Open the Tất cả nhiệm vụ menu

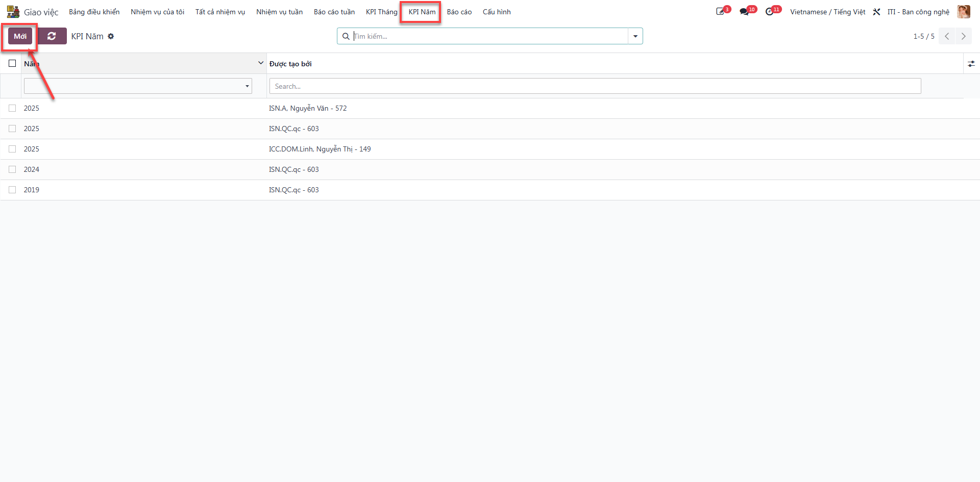click(x=220, y=12)
